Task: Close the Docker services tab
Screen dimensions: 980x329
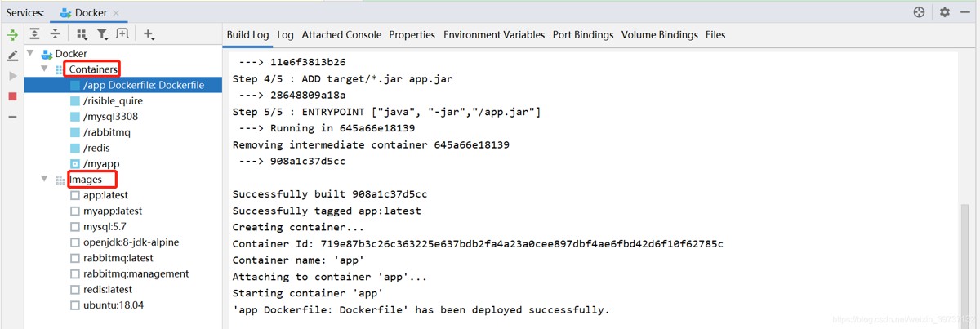Action: click(x=116, y=13)
